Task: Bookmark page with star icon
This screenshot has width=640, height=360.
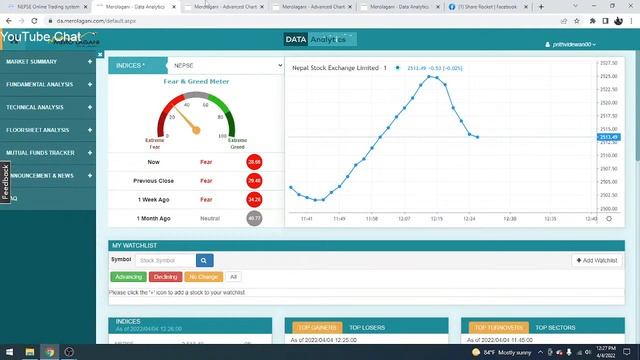Action: click(x=577, y=21)
